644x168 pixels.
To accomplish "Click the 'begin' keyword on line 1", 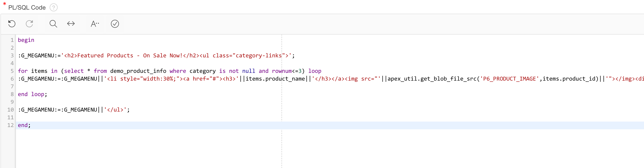I will [x=26, y=40].
